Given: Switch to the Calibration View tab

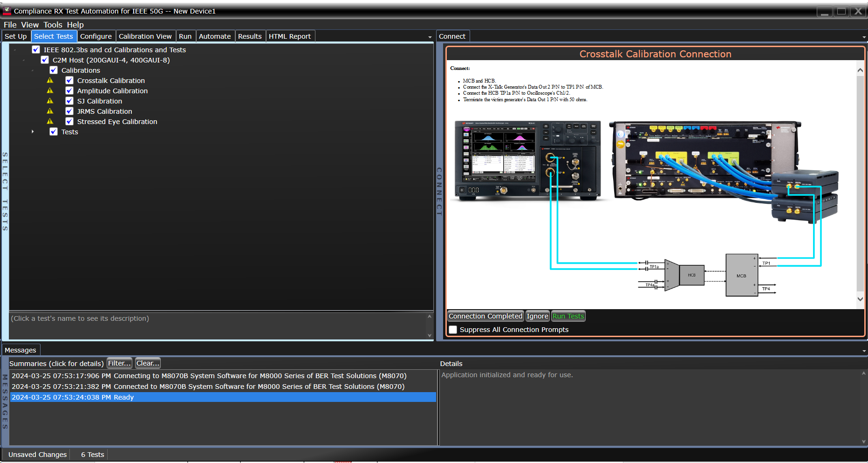Looking at the screenshot, I should coord(145,36).
